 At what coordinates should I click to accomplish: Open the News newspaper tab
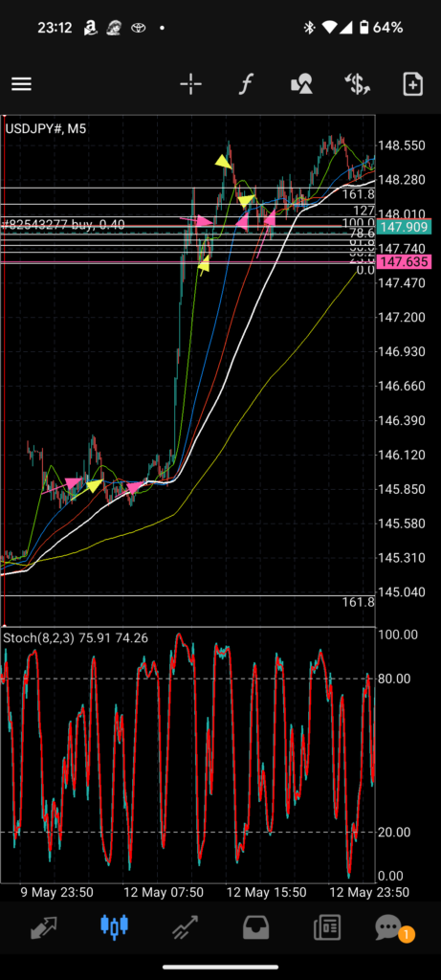327,926
